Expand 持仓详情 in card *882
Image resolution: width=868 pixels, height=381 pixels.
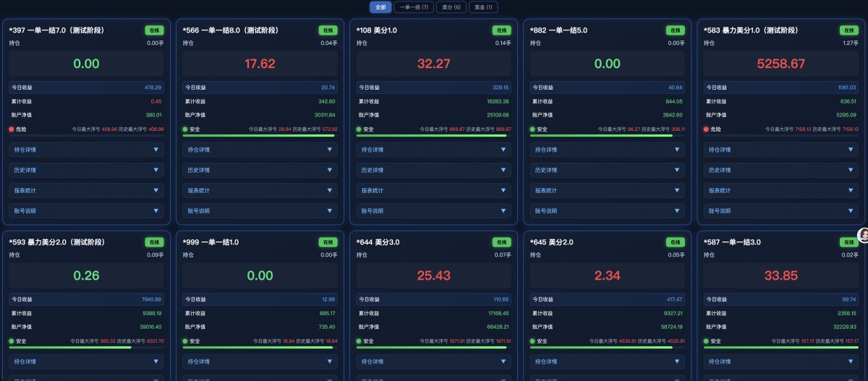[x=607, y=150]
